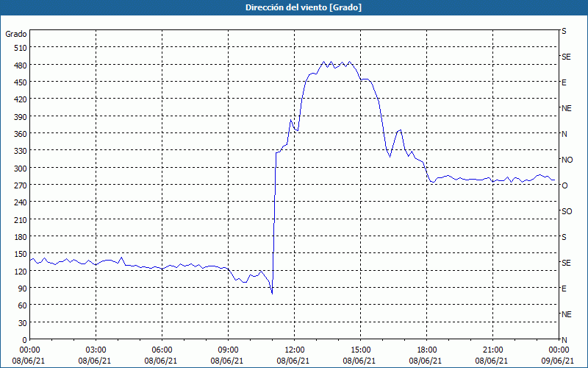Click the 08/06/21 date under 12:00

point(293,361)
